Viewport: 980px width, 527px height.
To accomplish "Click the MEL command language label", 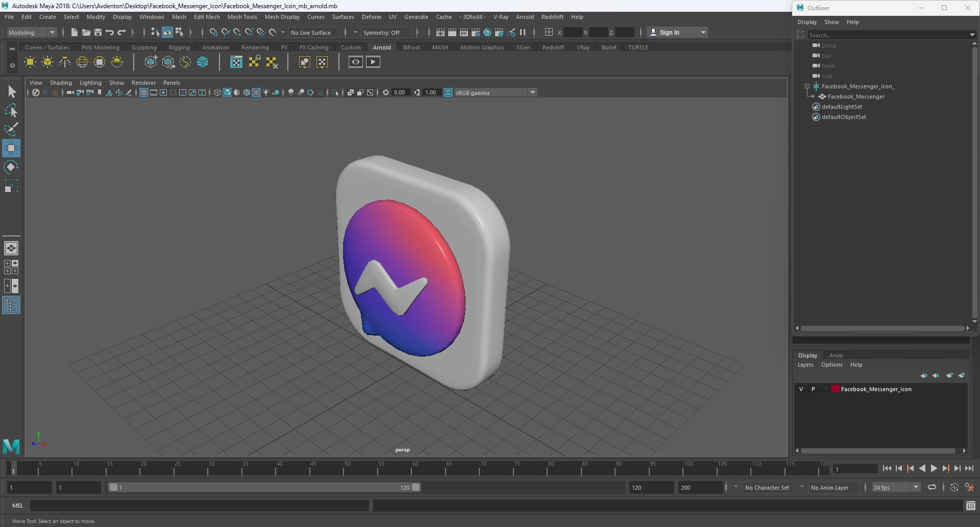I will coord(18,506).
